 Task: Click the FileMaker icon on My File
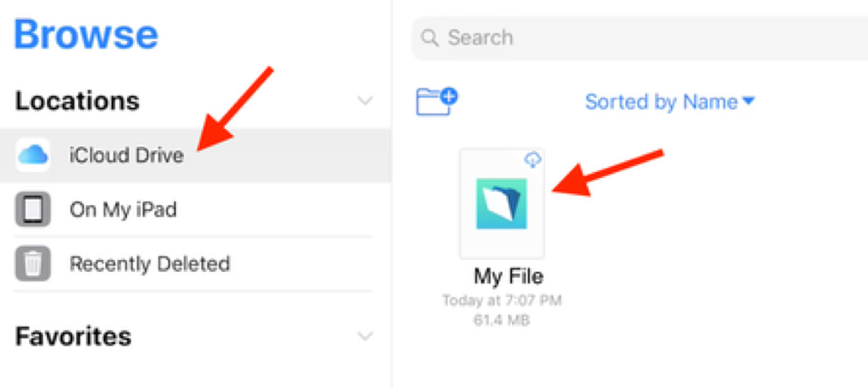[x=501, y=204]
